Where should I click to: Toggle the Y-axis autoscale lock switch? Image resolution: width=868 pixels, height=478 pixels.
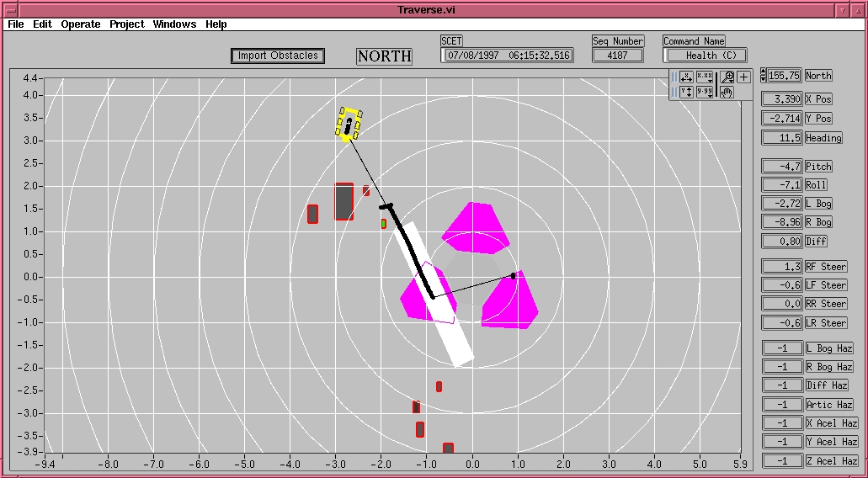pyautogui.click(x=674, y=92)
